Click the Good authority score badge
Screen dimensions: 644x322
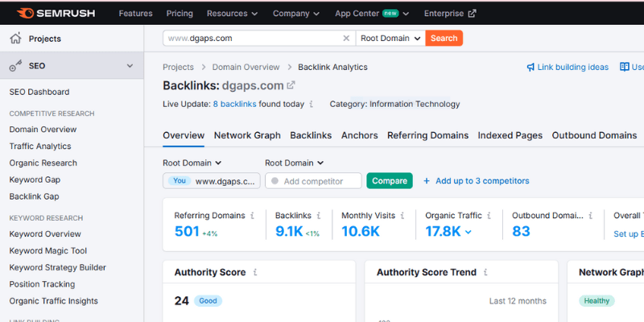[208, 301]
